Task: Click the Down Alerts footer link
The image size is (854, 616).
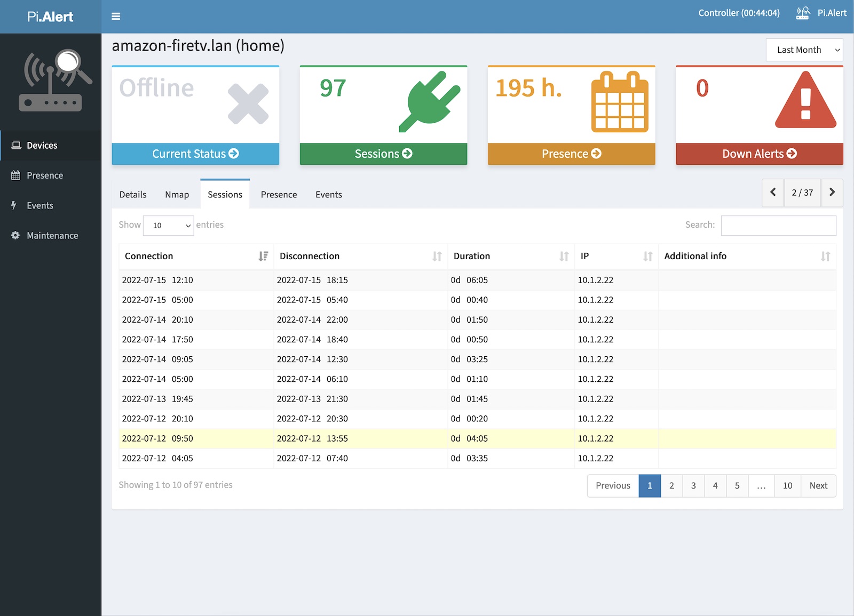Action: pos(759,154)
